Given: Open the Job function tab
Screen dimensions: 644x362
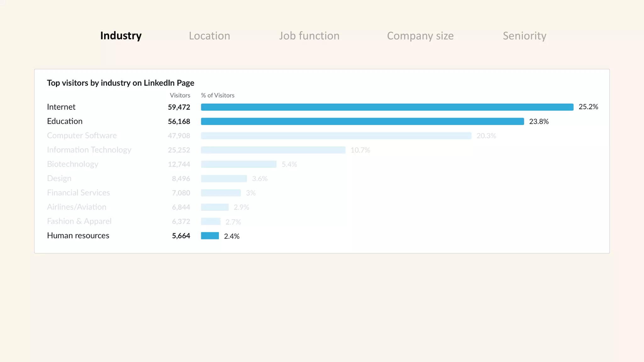Looking at the screenshot, I should tap(309, 36).
